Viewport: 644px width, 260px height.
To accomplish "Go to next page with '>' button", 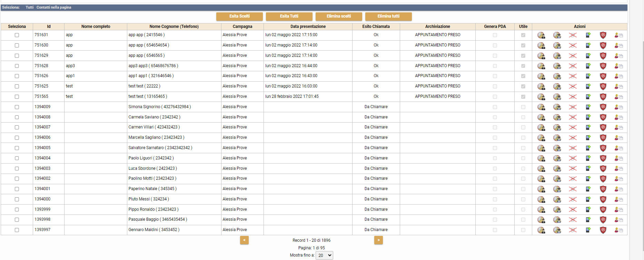I will point(378,240).
